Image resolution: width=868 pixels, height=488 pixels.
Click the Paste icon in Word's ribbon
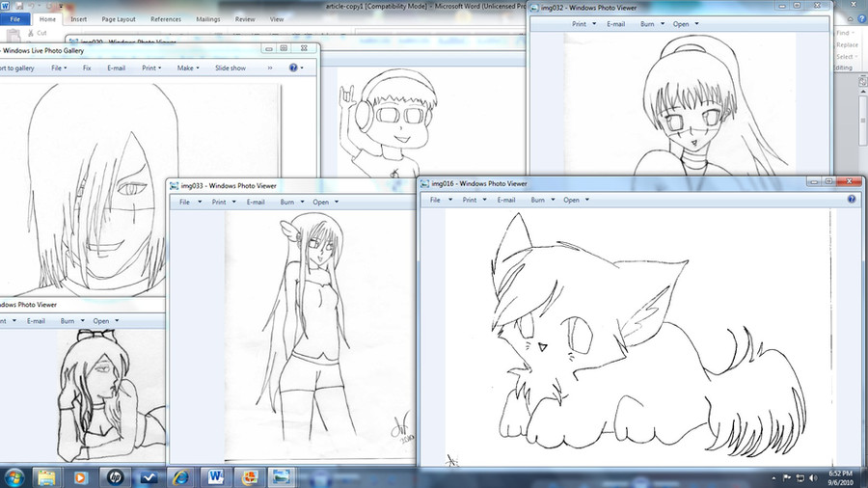tap(14, 35)
